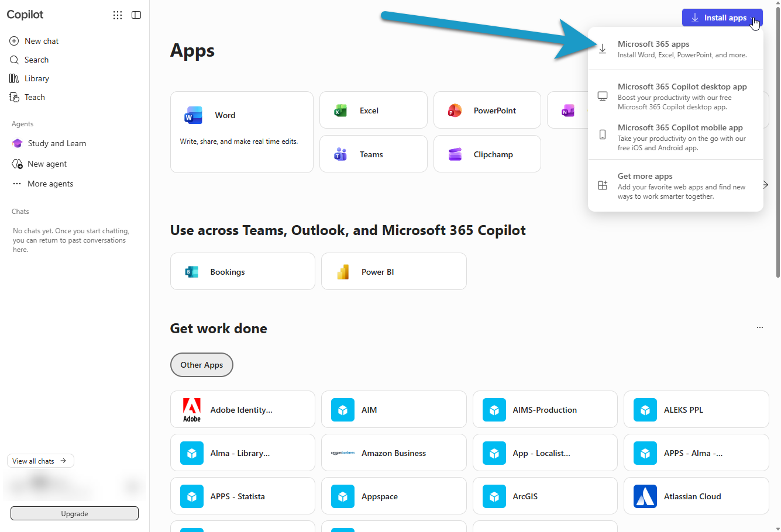Select the Other Apps filter tab
781x532 pixels.
coord(202,365)
